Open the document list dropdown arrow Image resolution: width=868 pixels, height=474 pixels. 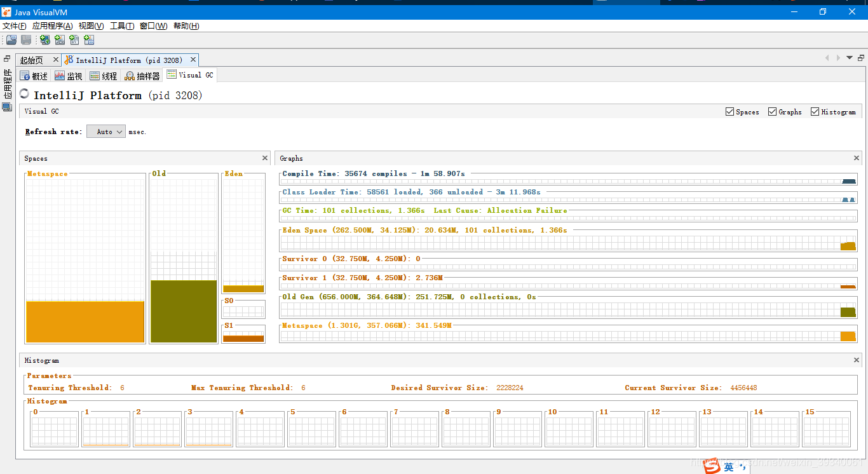tap(850, 58)
